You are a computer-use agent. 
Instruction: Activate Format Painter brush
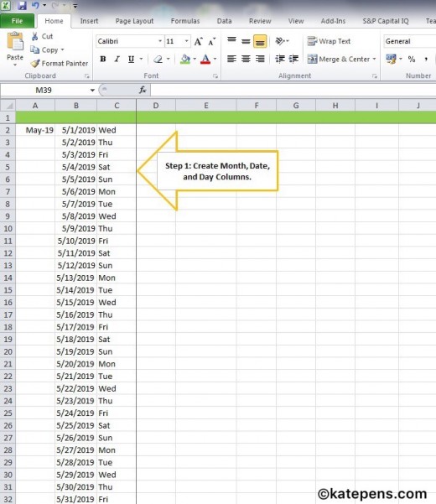[x=35, y=64]
